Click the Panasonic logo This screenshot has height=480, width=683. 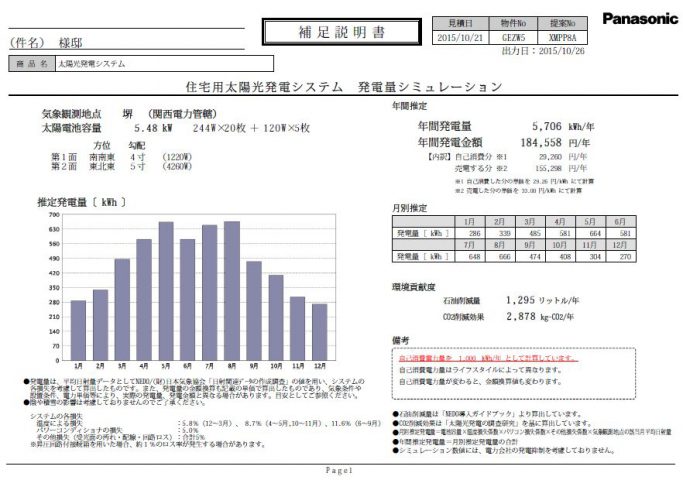(x=640, y=19)
